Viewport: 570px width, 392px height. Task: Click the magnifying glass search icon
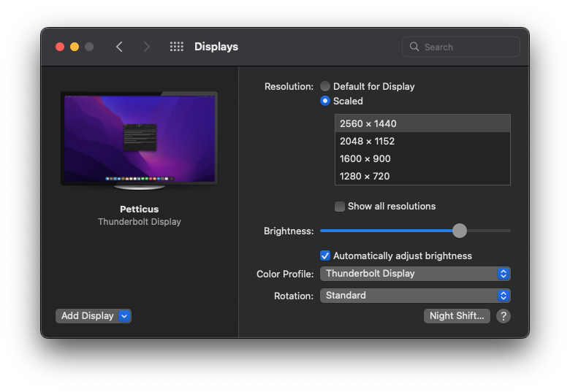(x=414, y=47)
